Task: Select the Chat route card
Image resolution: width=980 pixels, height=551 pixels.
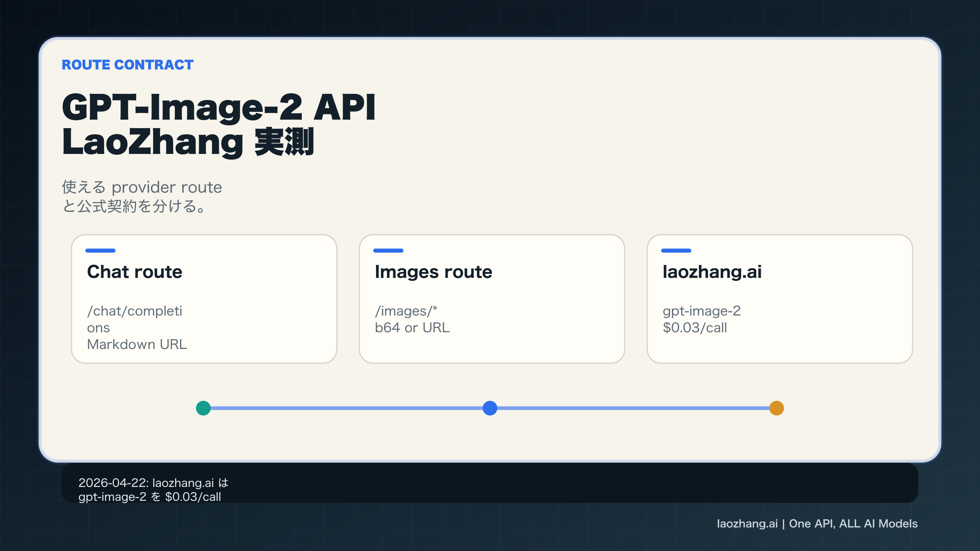Action: point(204,298)
